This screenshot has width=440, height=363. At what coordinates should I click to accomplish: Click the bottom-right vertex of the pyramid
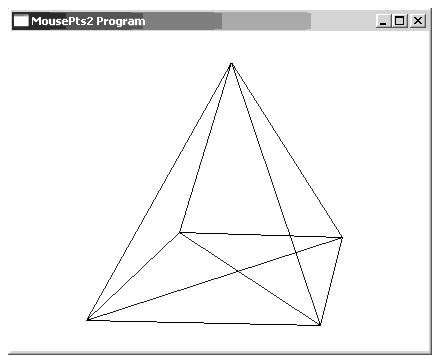[x=320, y=325]
